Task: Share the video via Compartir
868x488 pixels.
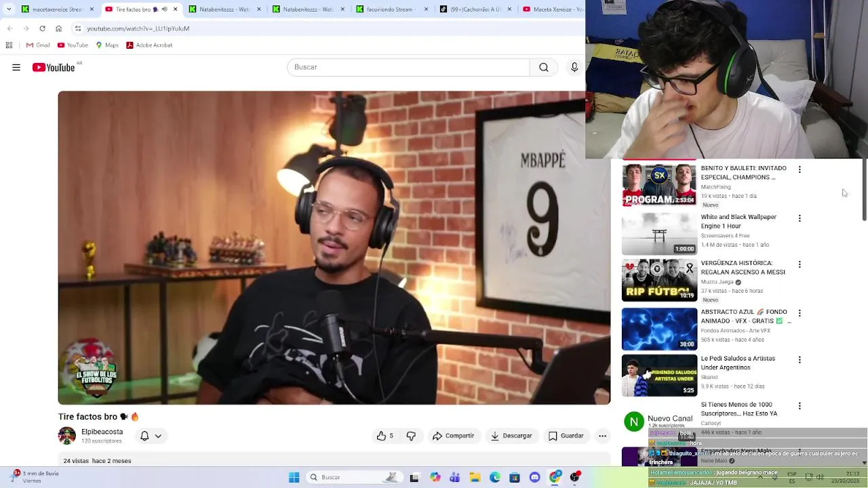Action: [x=454, y=436]
